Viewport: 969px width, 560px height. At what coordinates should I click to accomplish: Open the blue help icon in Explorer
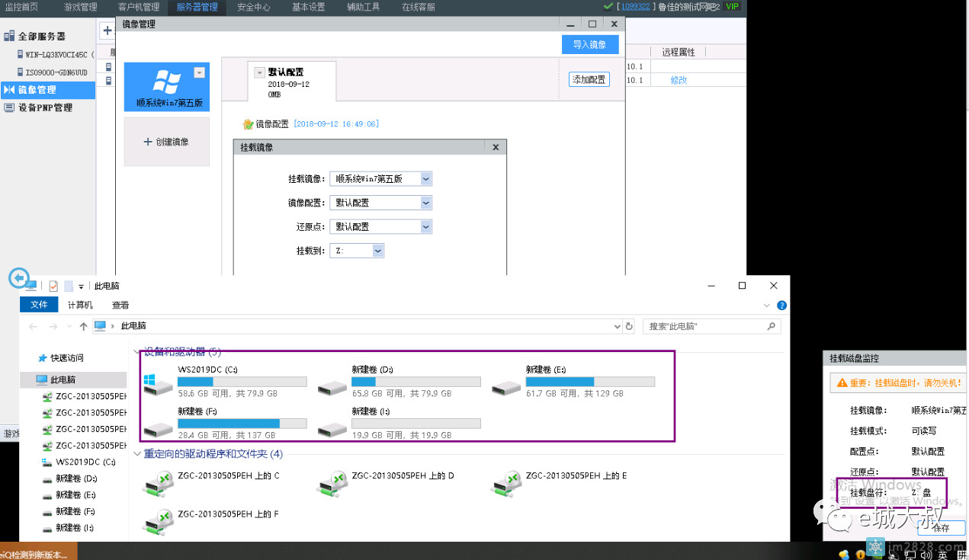pos(781,305)
